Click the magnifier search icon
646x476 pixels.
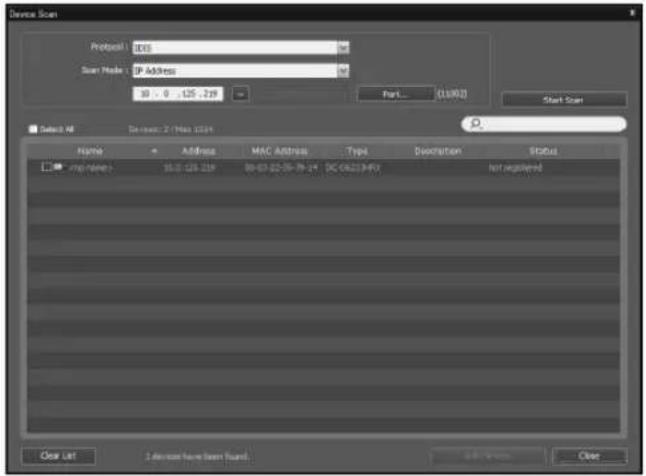pyautogui.click(x=476, y=124)
